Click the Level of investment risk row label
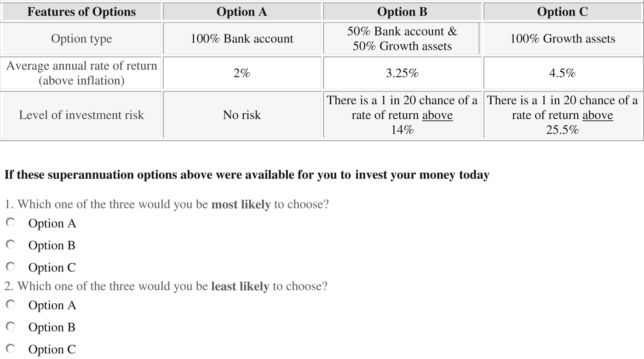The height and width of the screenshot is (359, 644). [x=81, y=115]
